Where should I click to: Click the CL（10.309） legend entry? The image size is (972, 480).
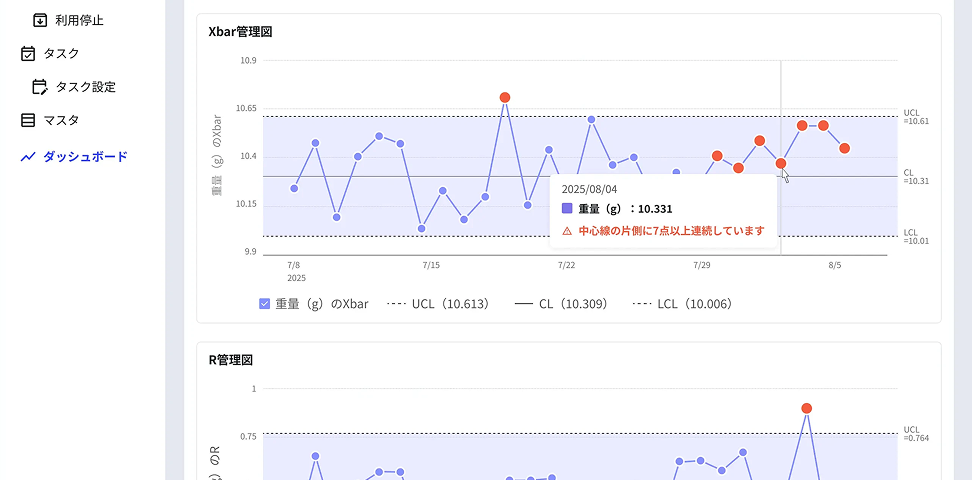coord(561,304)
